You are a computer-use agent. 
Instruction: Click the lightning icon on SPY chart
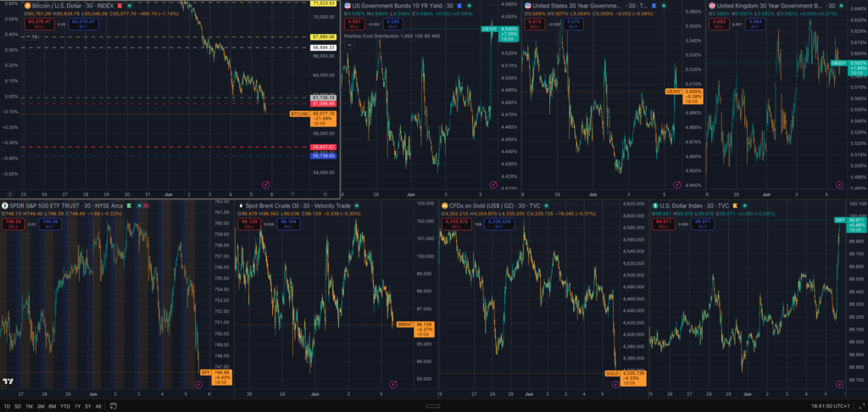point(198,384)
